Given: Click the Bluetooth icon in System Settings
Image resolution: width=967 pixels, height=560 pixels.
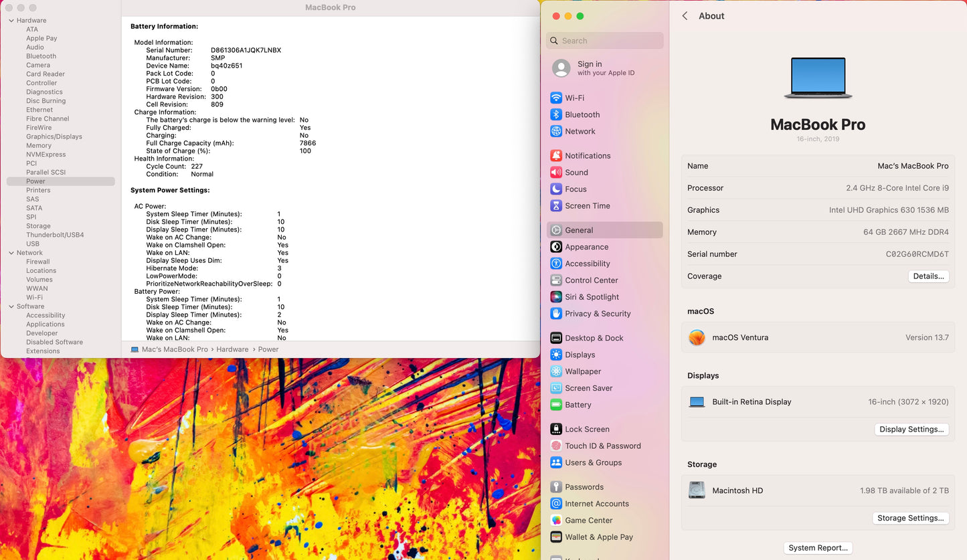Looking at the screenshot, I should point(556,114).
